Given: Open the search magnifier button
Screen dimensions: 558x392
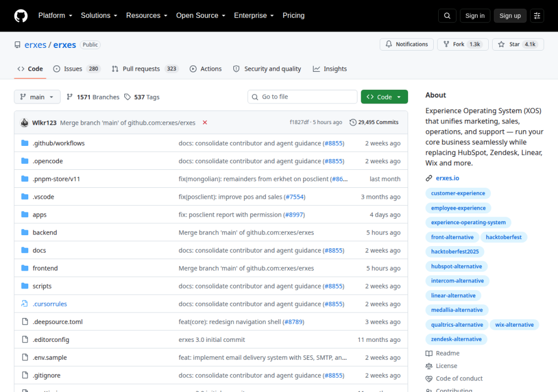Looking at the screenshot, I should [x=447, y=16].
